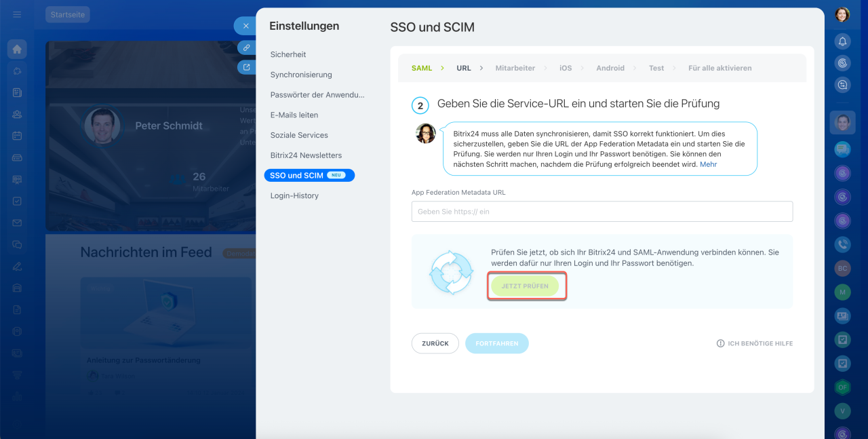This screenshot has height=439, width=868.
Task: Open the tasks checkmark icon in left sidebar
Action: tap(17, 201)
